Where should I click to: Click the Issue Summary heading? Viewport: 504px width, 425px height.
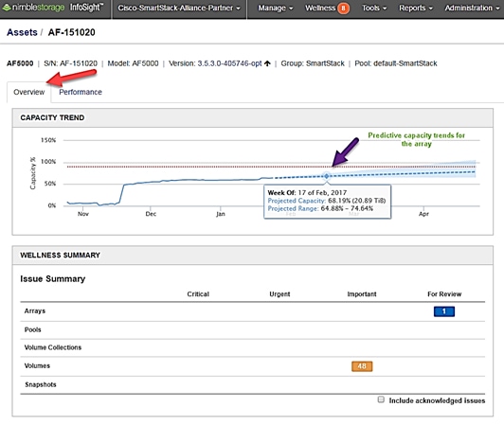coord(53,279)
